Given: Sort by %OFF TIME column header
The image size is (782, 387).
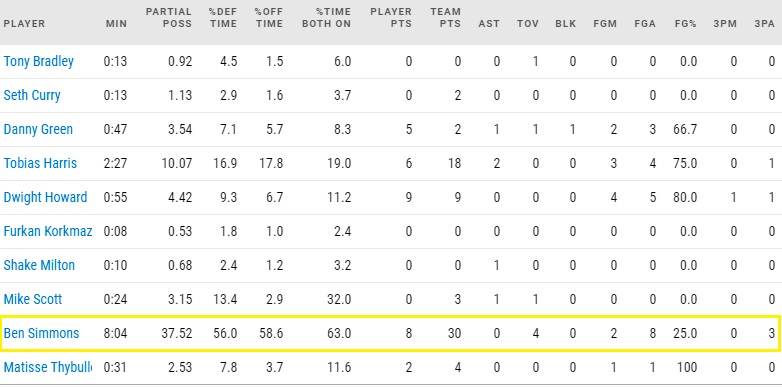Looking at the screenshot, I should tap(269, 17).
